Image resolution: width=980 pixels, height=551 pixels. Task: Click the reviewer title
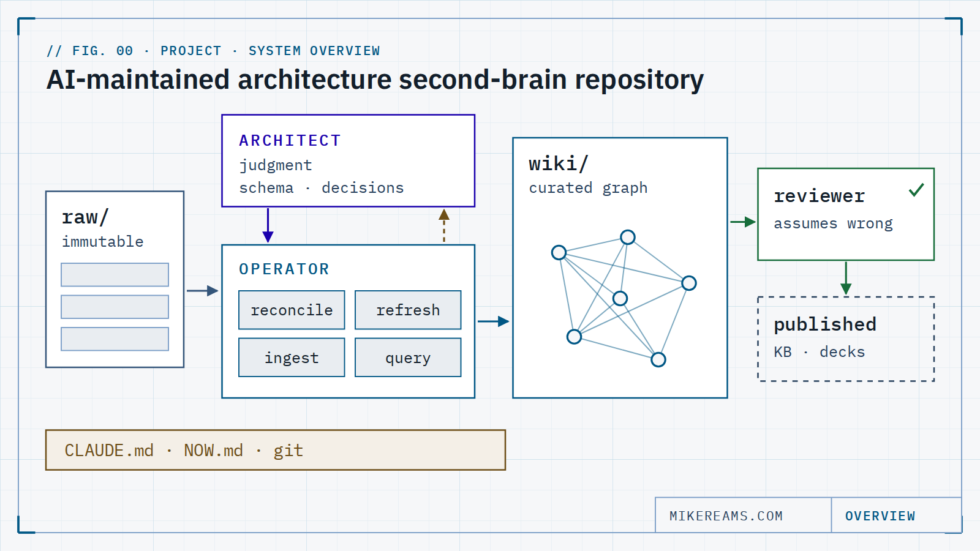pyautogui.click(x=820, y=196)
